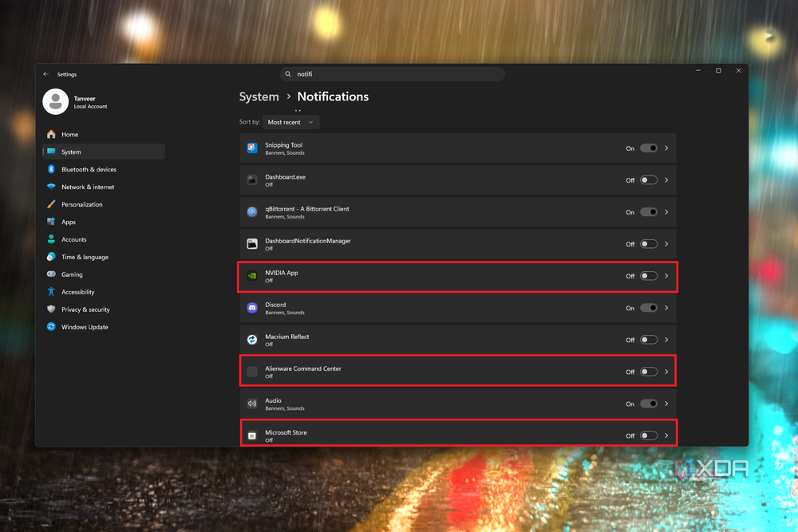Switch off Discord notifications toggle
Image resolution: width=798 pixels, height=532 pixels.
(648, 308)
